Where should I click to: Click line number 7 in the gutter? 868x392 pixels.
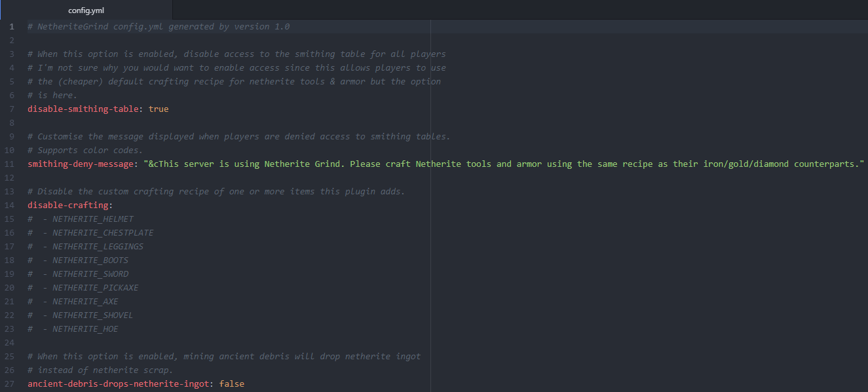[x=12, y=109]
